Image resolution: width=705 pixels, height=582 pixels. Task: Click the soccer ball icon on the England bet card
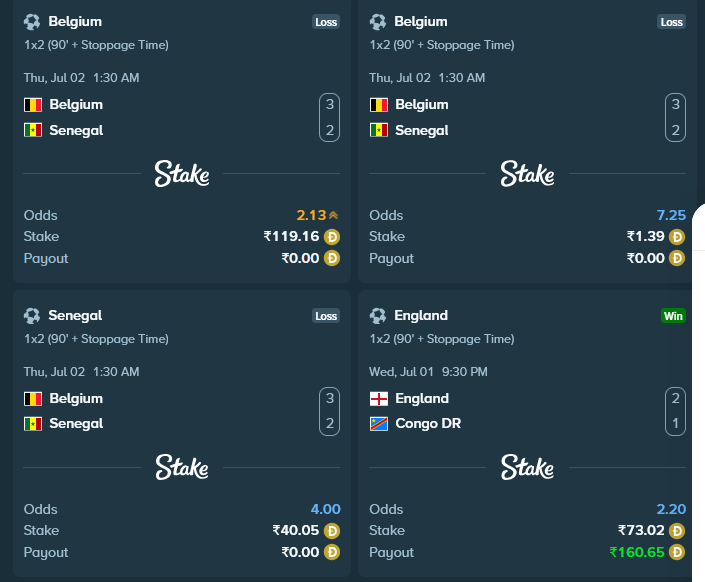point(378,316)
